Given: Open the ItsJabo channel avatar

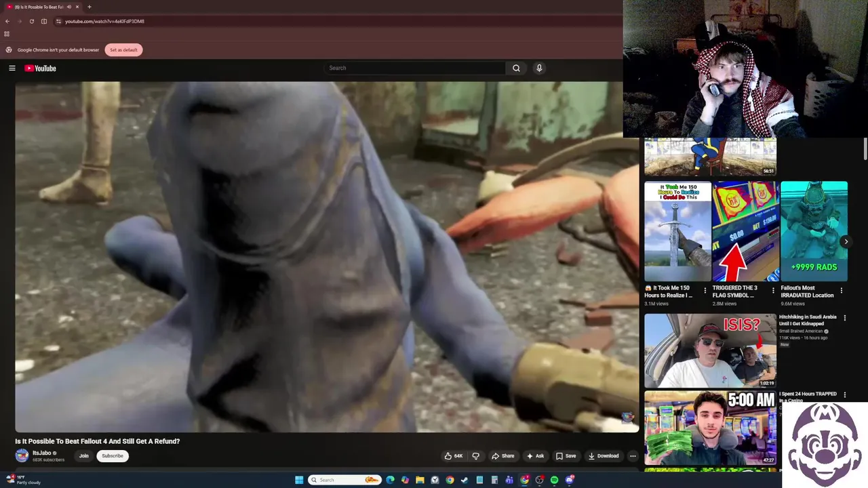Looking at the screenshot, I should click(22, 455).
